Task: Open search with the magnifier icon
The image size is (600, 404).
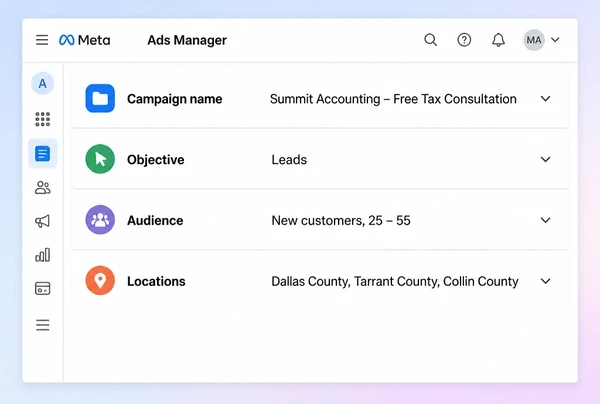Action: (430, 40)
